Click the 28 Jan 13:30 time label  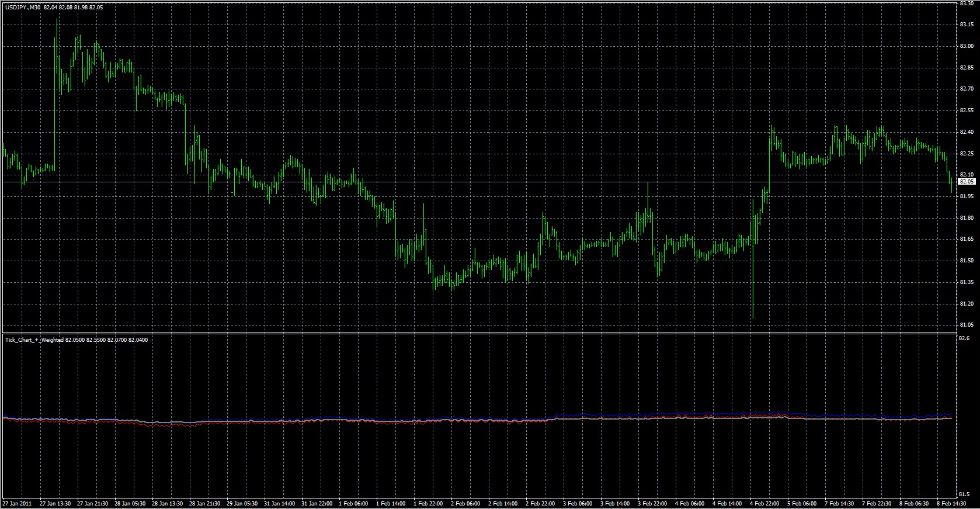coord(167,503)
